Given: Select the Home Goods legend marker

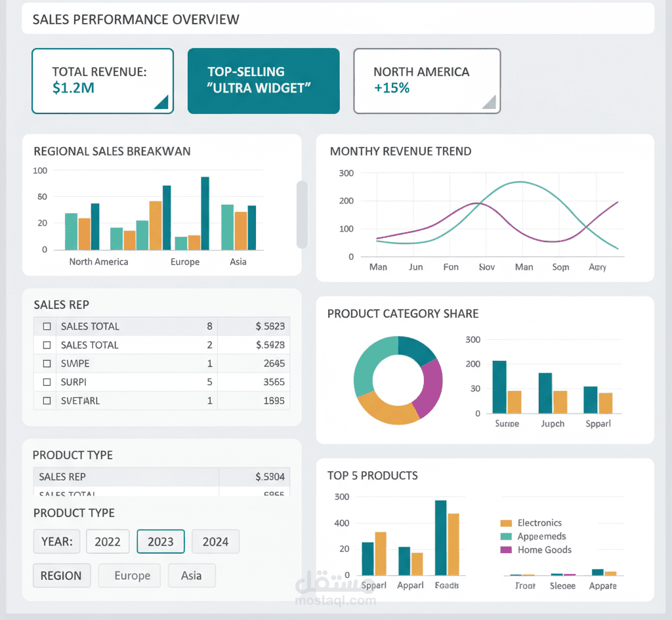Looking at the screenshot, I should tap(505, 550).
